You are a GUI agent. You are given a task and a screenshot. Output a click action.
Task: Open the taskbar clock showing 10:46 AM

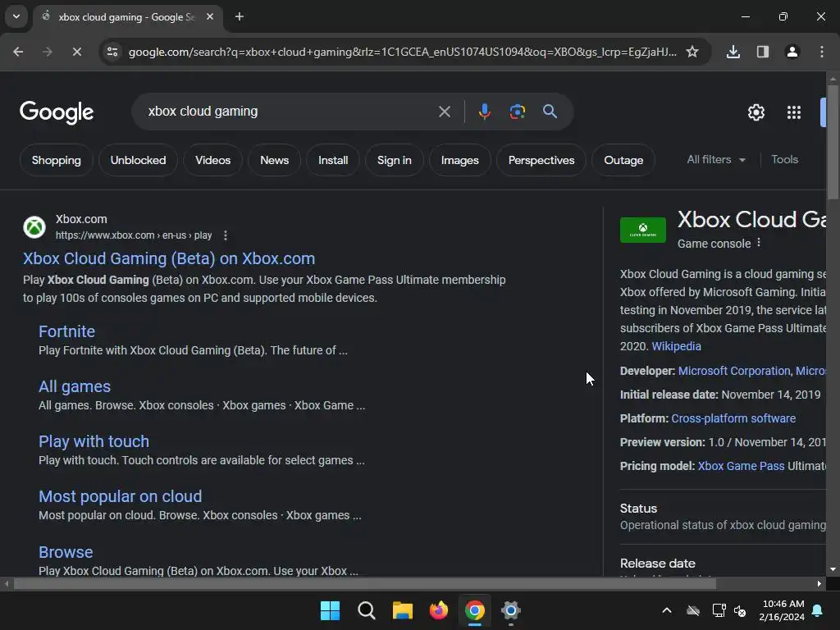[x=782, y=610]
